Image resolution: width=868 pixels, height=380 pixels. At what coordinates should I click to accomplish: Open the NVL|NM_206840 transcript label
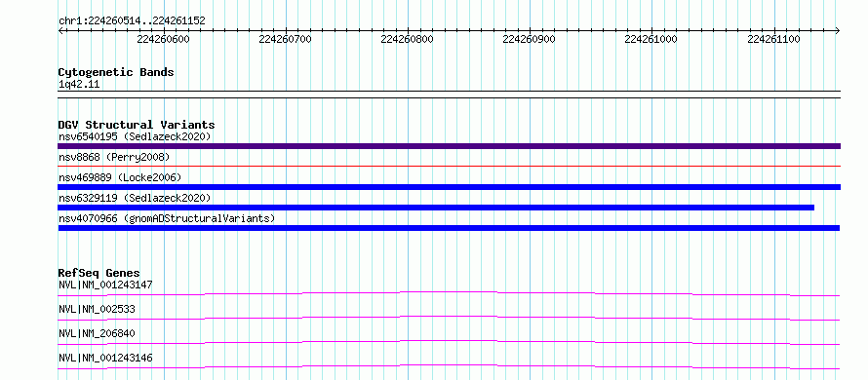pyautogui.click(x=97, y=333)
